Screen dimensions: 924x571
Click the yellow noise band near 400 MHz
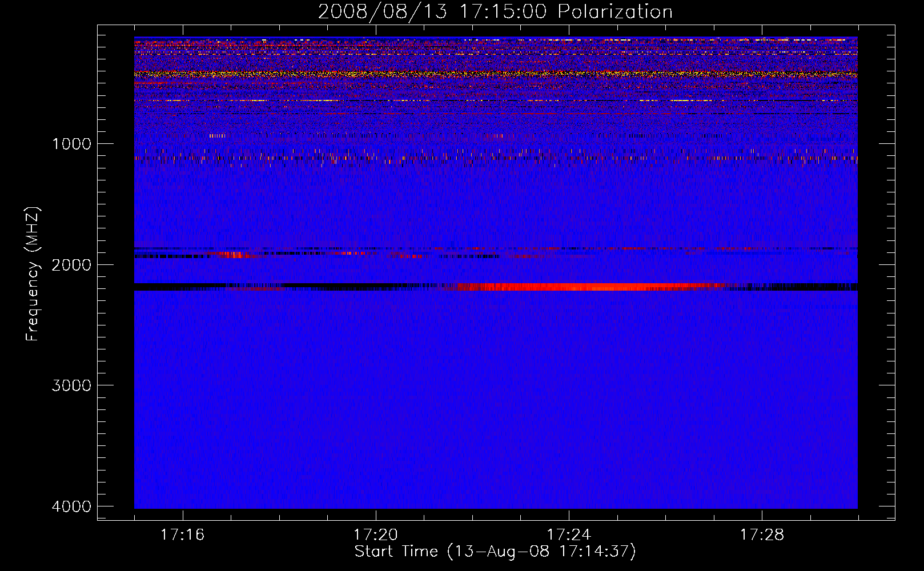tap(496, 74)
